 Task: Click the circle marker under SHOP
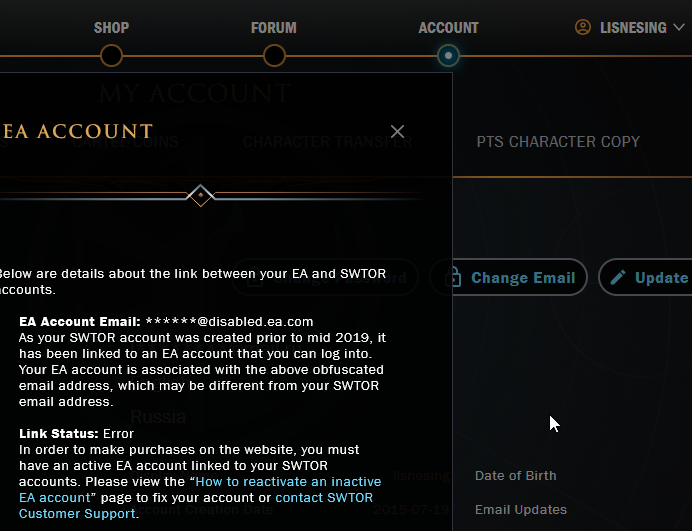coord(112,56)
